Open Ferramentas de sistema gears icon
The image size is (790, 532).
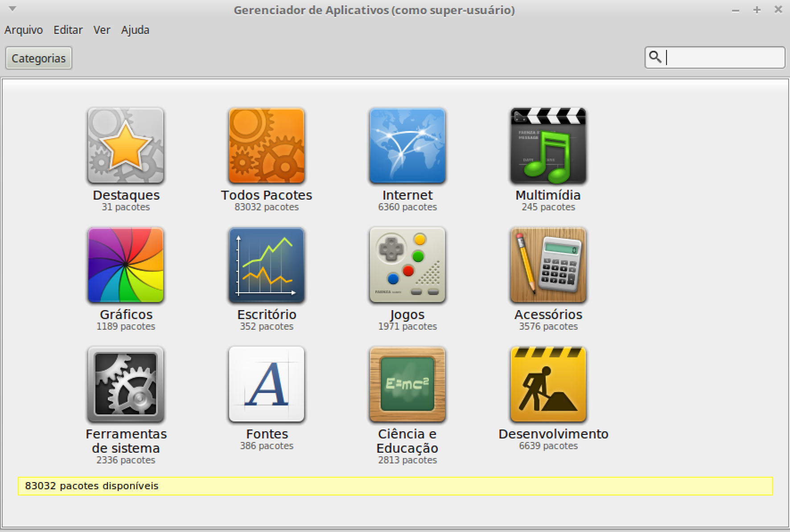coord(126,385)
